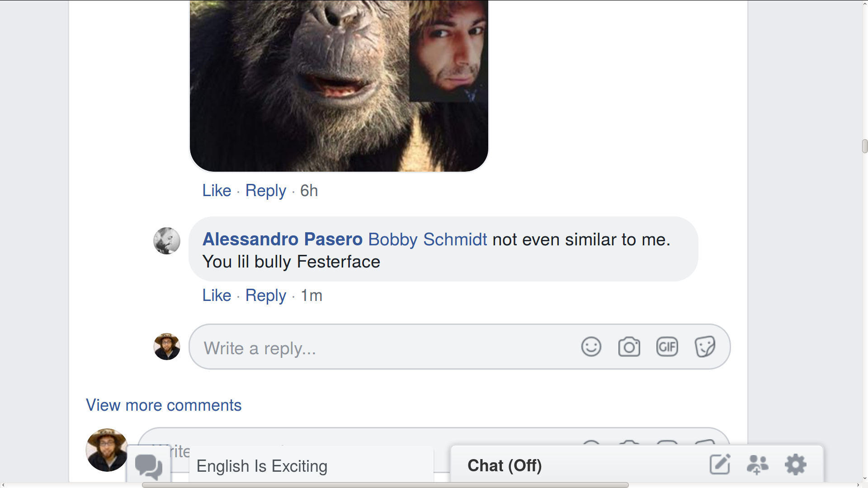868x488 pixels.
Task: Click Alessandro Pasero's profile picture
Action: tap(166, 240)
